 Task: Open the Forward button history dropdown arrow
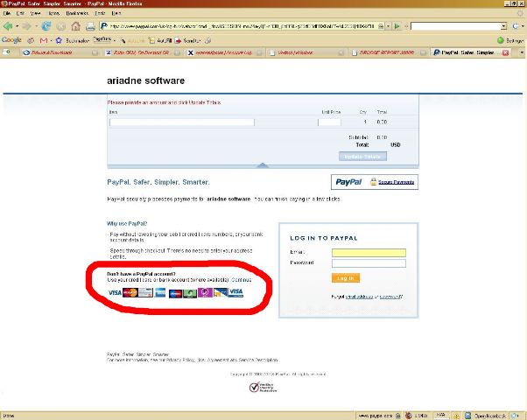point(36,26)
